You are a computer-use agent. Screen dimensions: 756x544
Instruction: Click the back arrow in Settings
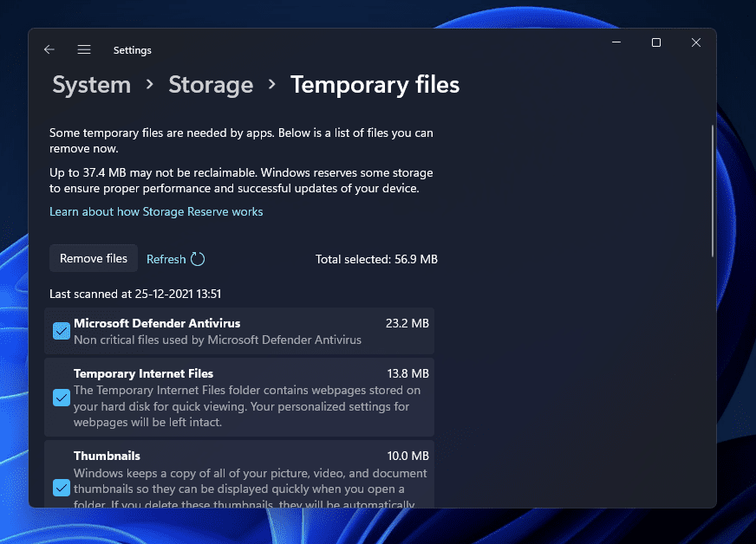[49, 50]
